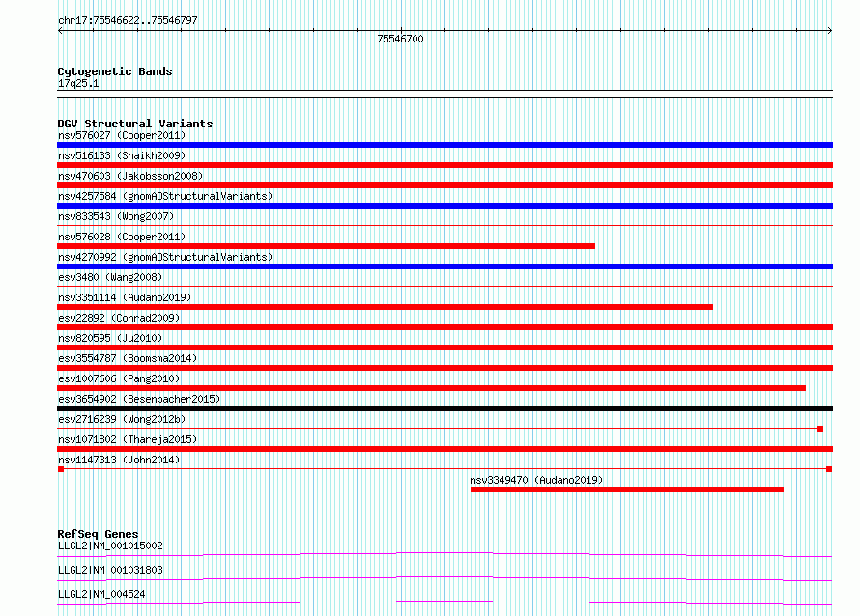The height and width of the screenshot is (616, 860).
Task: Open the nsv516133 (Shaikh2009) variant label
Action: click(x=122, y=155)
